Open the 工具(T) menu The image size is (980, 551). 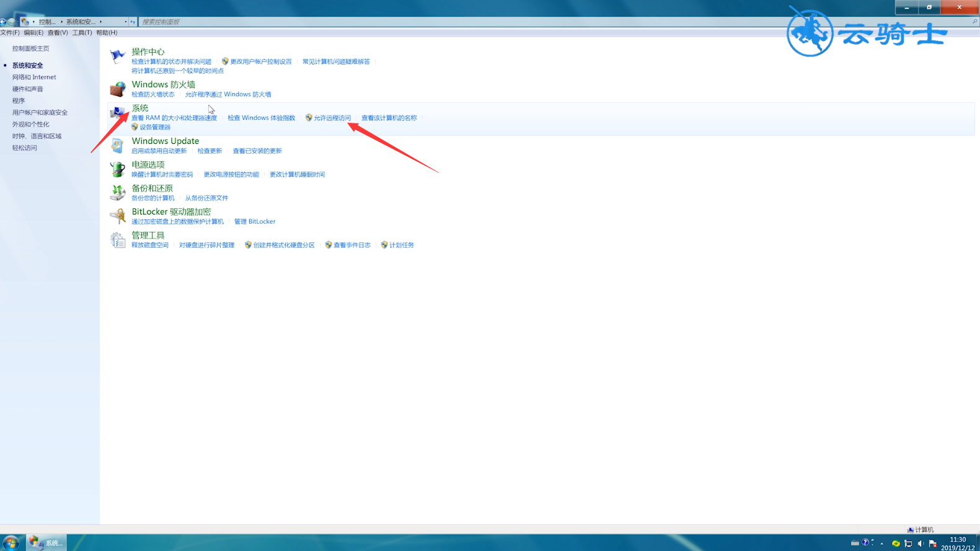coord(82,33)
